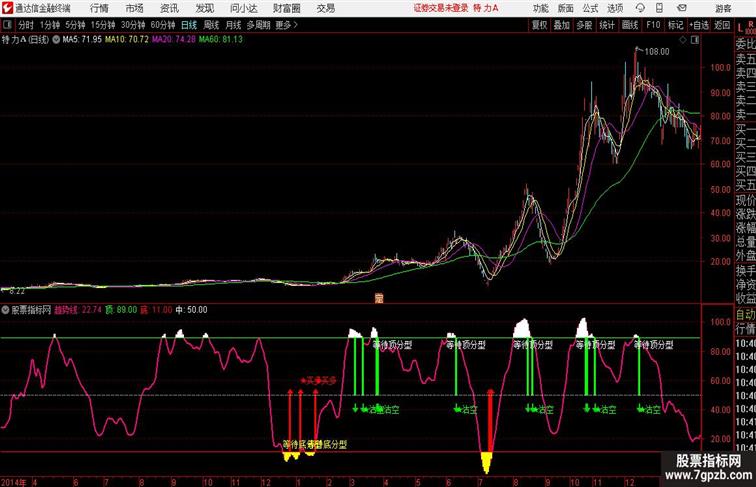Open the 版面 menu
This screenshot has height=487, width=756.
pos(566,8)
